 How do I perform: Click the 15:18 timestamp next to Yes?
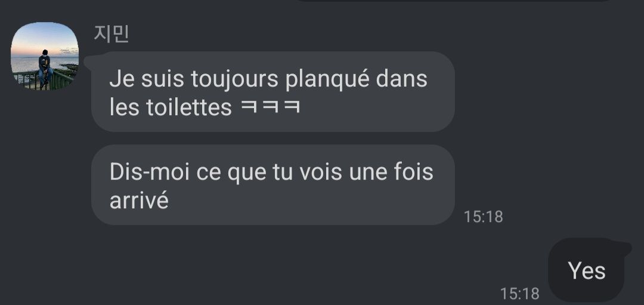(x=519, y=294)
